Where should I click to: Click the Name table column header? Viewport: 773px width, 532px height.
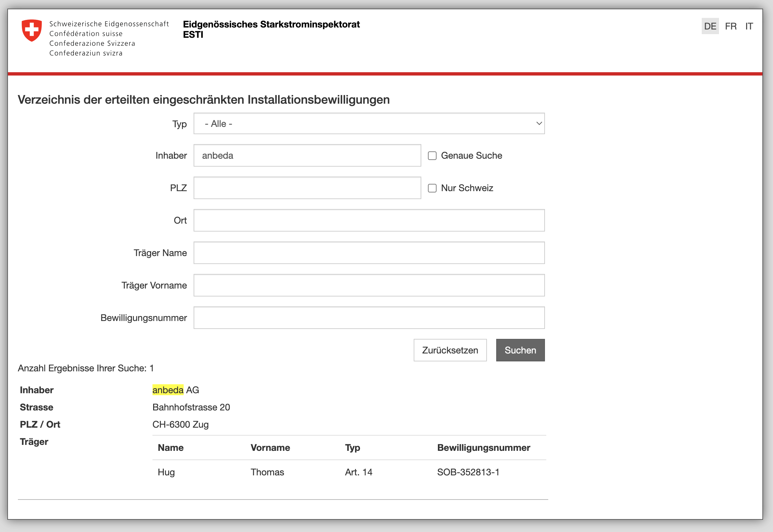pos(170,448)
